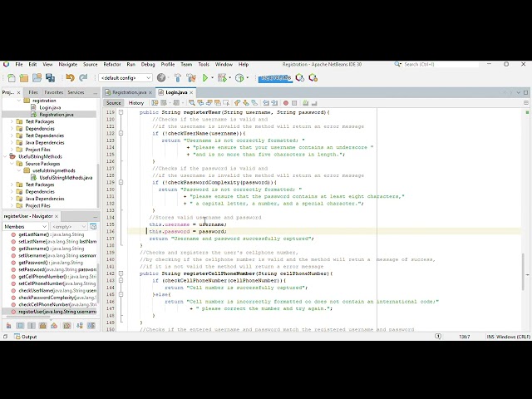Viewport: 532px width, 399px height.
Task: Open the Refactor menu
Action: coord(112,64)
